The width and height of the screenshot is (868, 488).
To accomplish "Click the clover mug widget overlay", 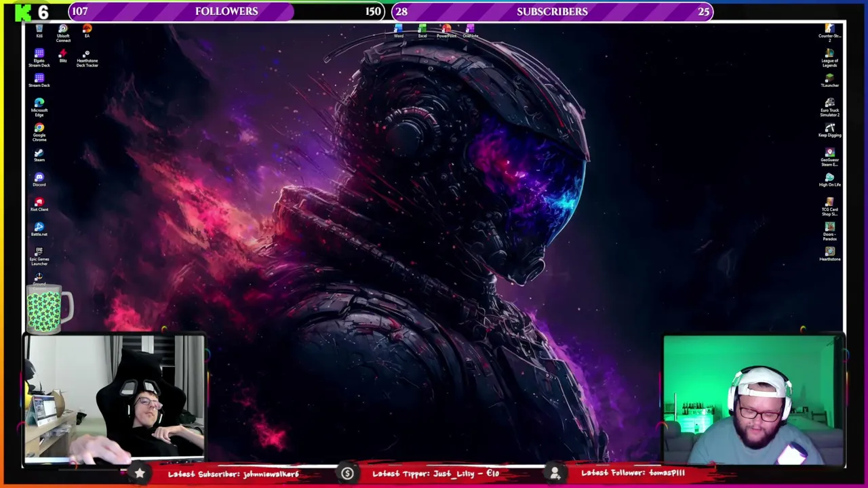I will pyautogui.click(x=49, y=308).
